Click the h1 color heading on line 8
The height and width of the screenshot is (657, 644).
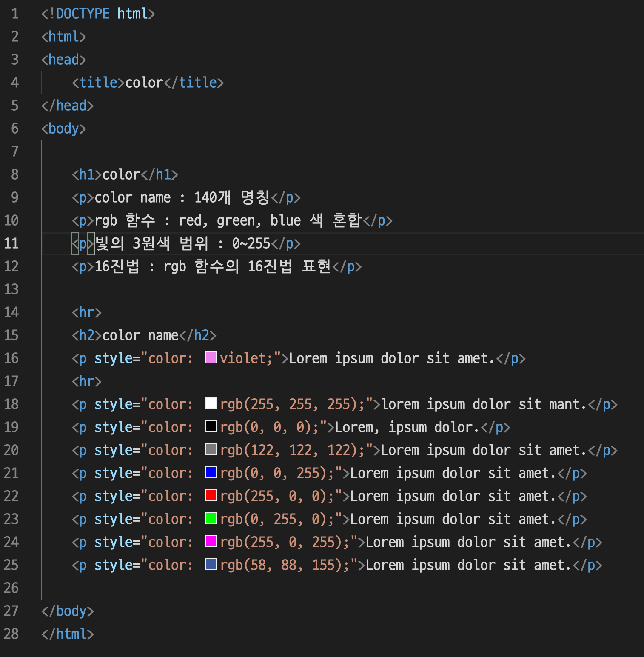pyautogui.click(x=125, y=174)
